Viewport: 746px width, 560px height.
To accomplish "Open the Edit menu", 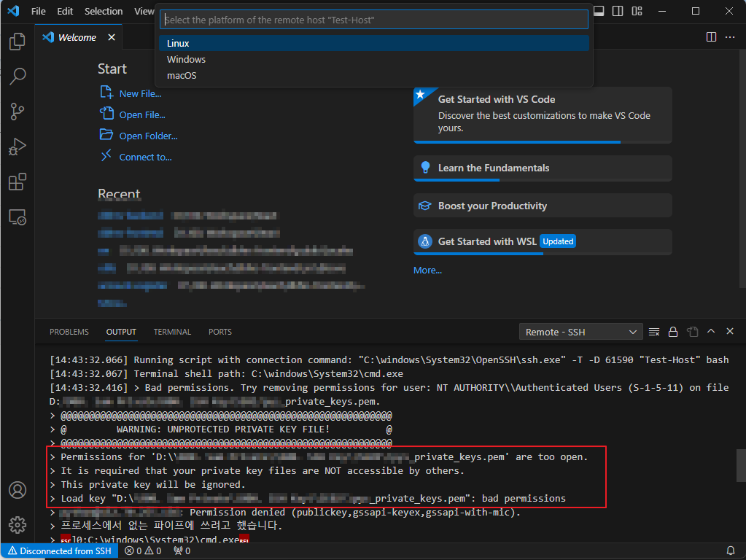I will pyautogui.click(x=65, y=11).
